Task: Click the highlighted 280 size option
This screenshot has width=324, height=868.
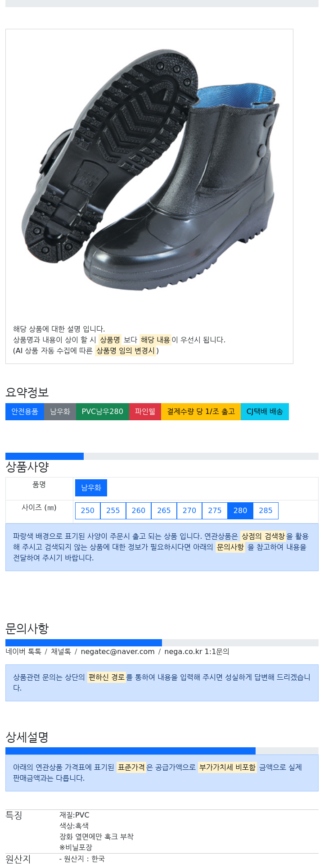Action: tap(240, 511)
